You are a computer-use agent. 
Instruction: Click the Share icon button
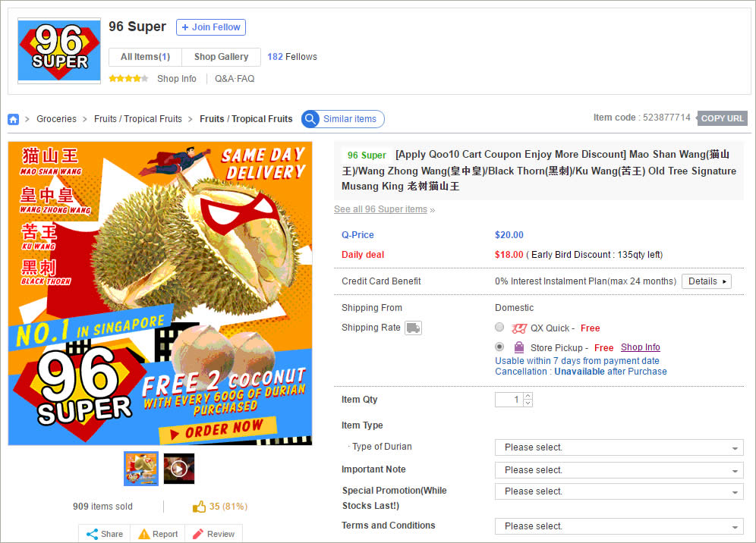click(105, 534)
